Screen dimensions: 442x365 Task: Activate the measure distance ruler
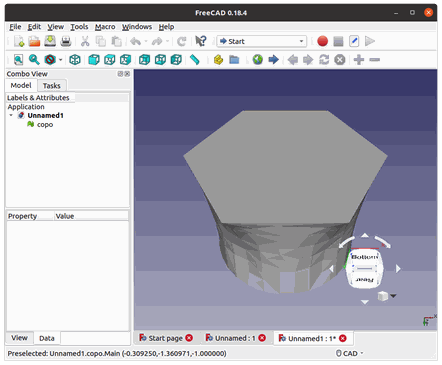[x=195, y=60]
